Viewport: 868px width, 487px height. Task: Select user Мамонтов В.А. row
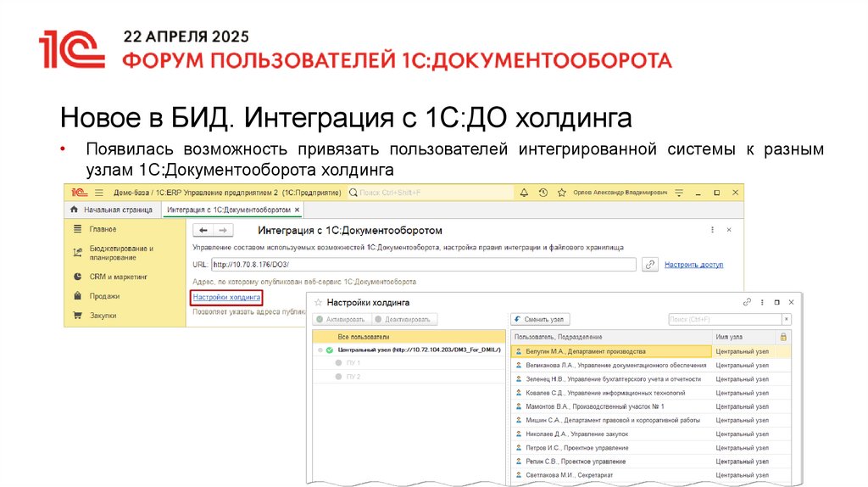651,406
